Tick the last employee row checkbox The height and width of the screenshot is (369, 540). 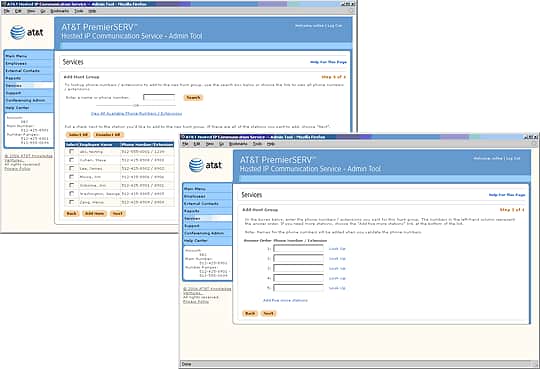pos(71,202)
